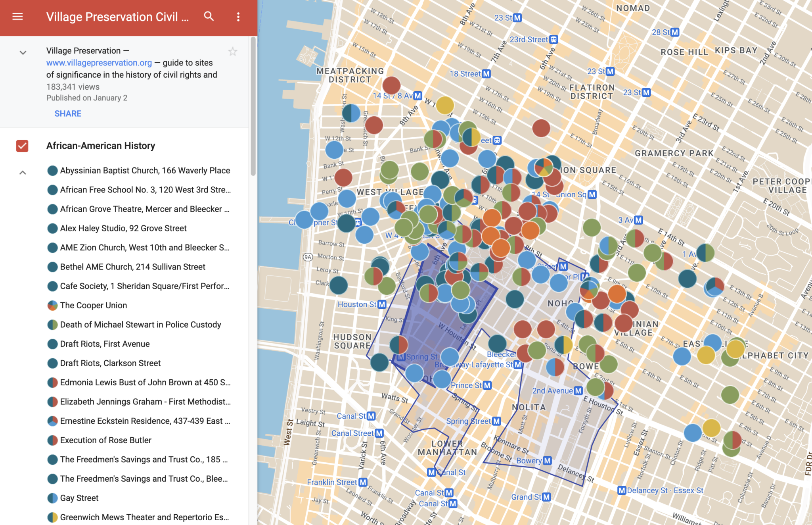Click the 28 St subway station icon
The height and width of the screenshot is (525, 812).
pos(675,32)
